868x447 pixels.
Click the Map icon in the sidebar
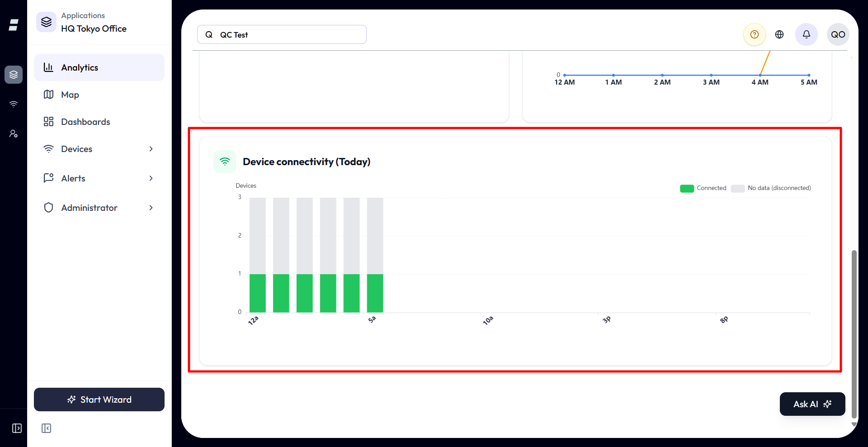(x=48, y=95)
